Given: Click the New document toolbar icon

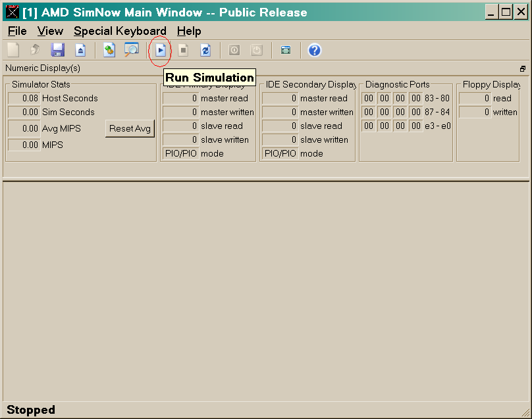Looking at the screenshot, I should [13, 50].
